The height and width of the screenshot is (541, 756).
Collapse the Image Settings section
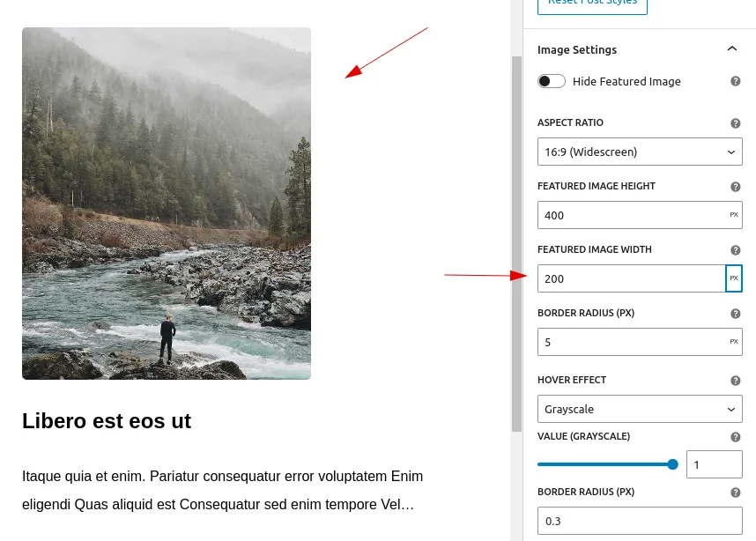pyautogui.click(x=732, y=48)
